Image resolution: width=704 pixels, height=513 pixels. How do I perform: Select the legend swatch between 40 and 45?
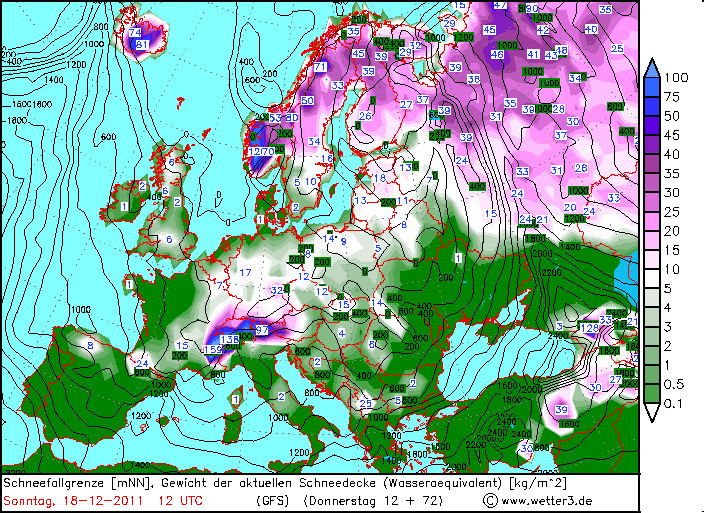(x=651, y=144)
